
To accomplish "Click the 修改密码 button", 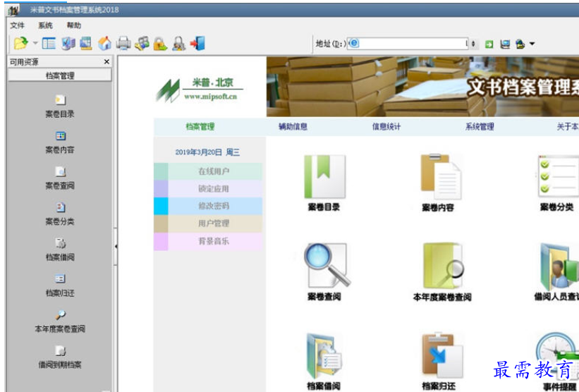I will 208,206.
